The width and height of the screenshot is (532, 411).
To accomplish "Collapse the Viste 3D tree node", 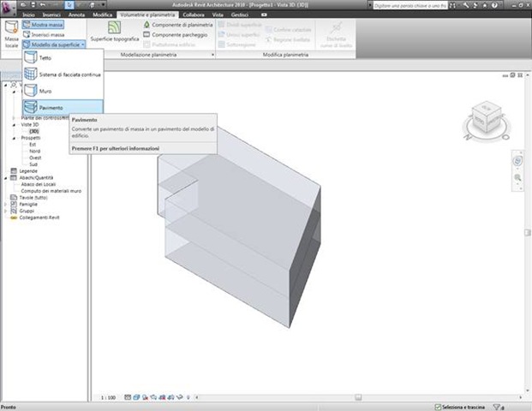I will tap(14, 125).
